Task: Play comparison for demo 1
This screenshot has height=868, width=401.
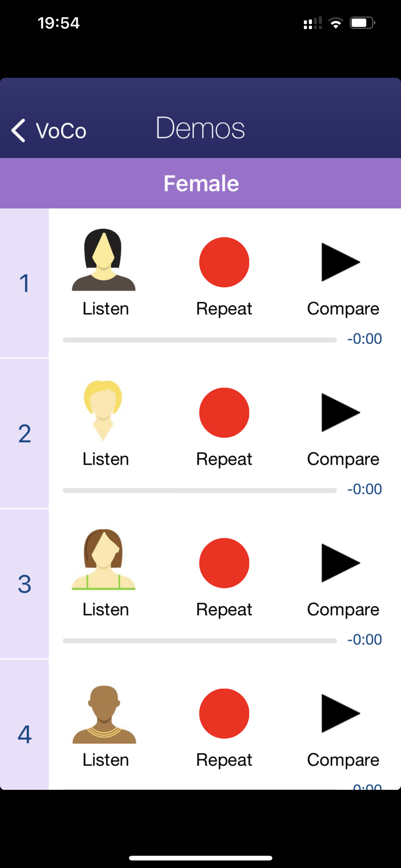Action: pos(341,262)
